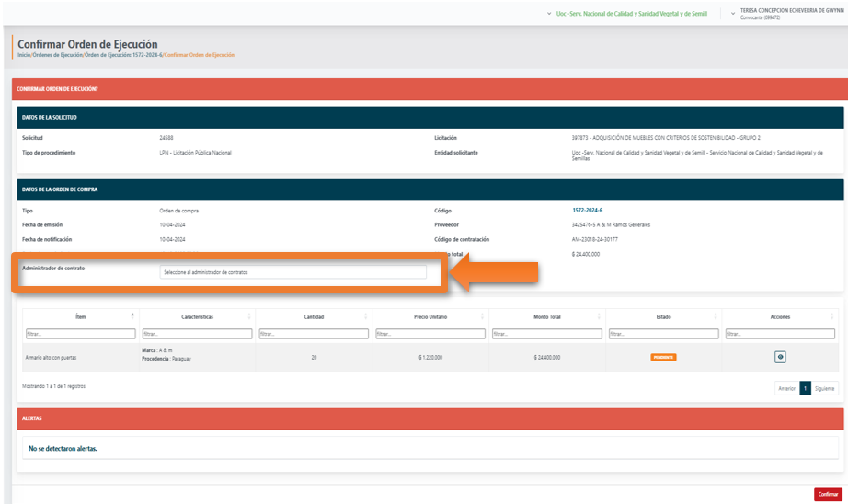Open Órdenes de Ejecución breadcrumb link

coord(57,55)
